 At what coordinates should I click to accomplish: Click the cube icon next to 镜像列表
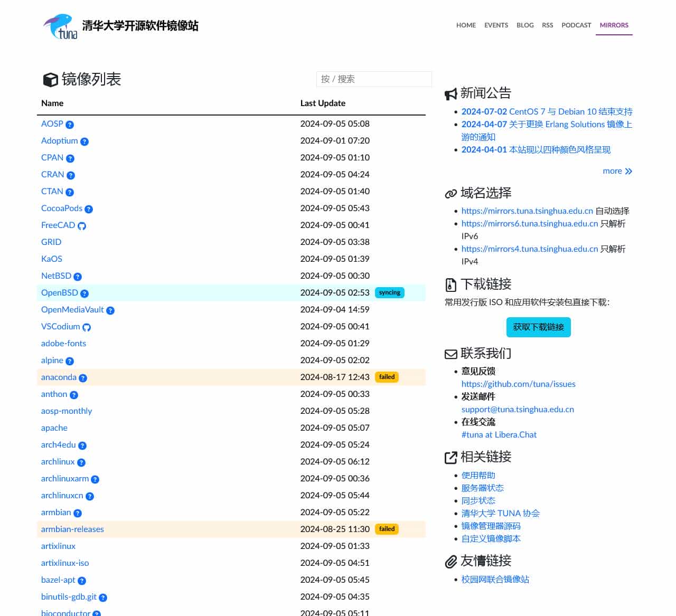50,79
